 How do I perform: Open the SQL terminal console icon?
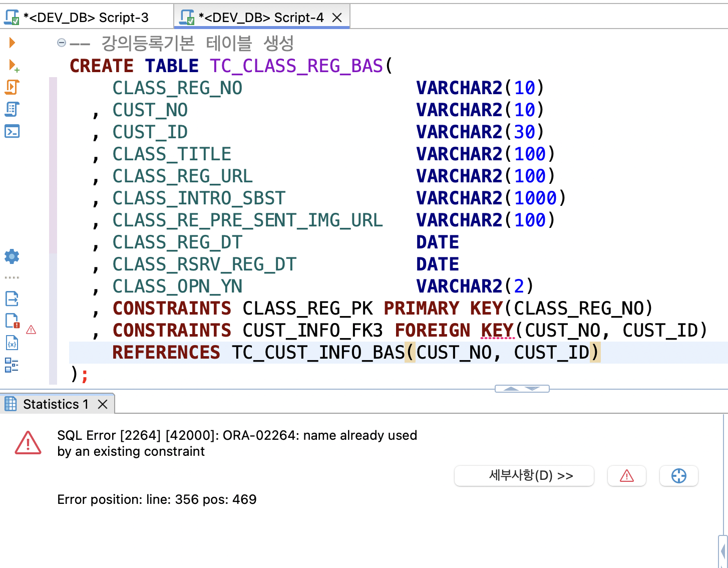[12, 131]
